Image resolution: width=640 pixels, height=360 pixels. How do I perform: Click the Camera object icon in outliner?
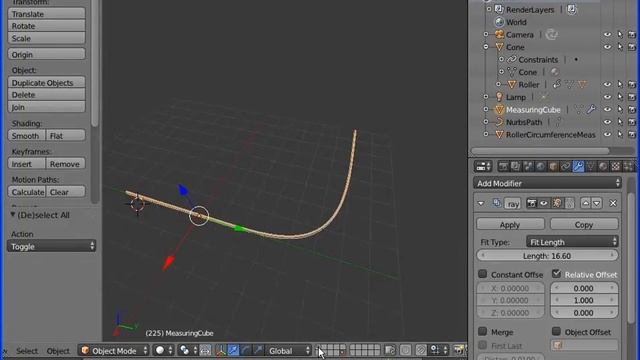(500, 35)
